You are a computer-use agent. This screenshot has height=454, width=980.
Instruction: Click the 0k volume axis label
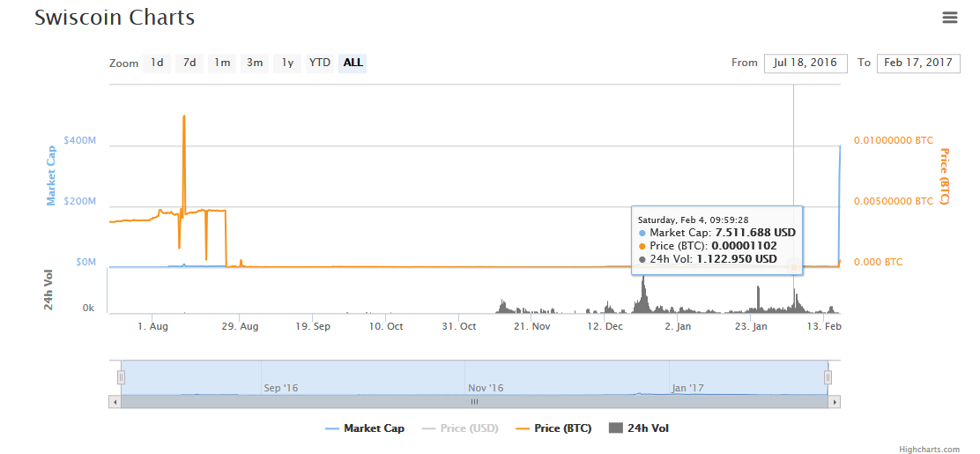88,309
